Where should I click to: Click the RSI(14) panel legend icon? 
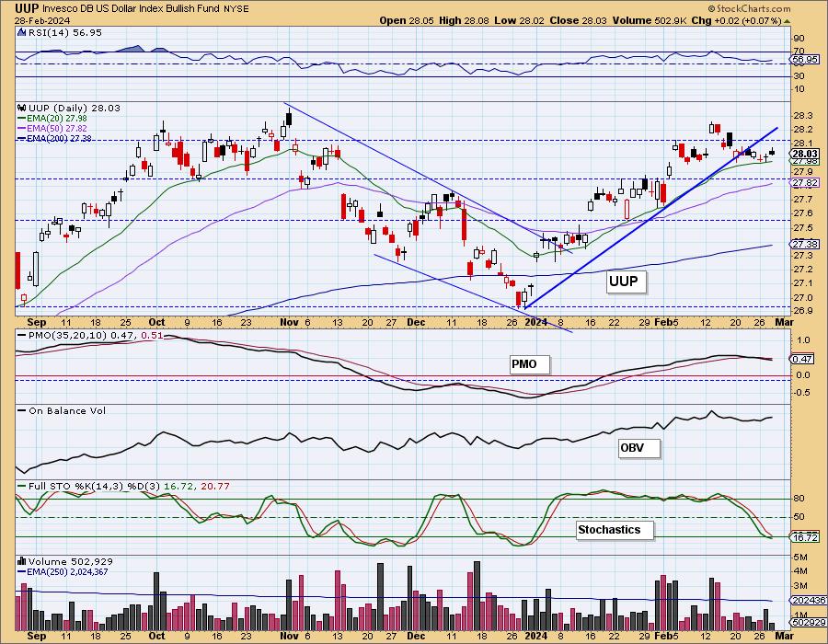click(21, 32)
